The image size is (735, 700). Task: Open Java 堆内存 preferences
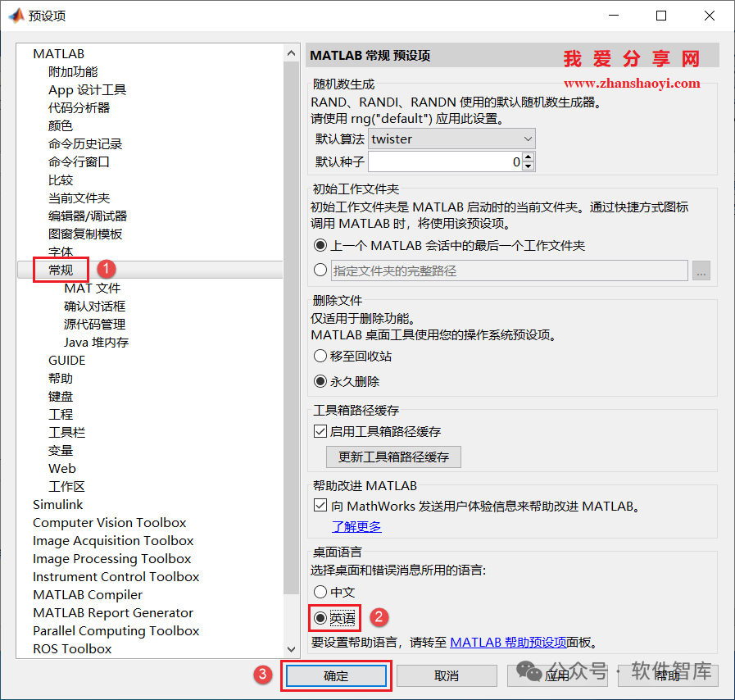click(96, 343)
